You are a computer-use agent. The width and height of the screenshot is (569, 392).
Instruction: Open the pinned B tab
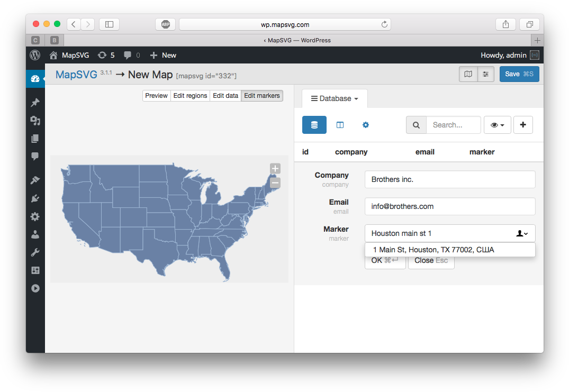54,40
